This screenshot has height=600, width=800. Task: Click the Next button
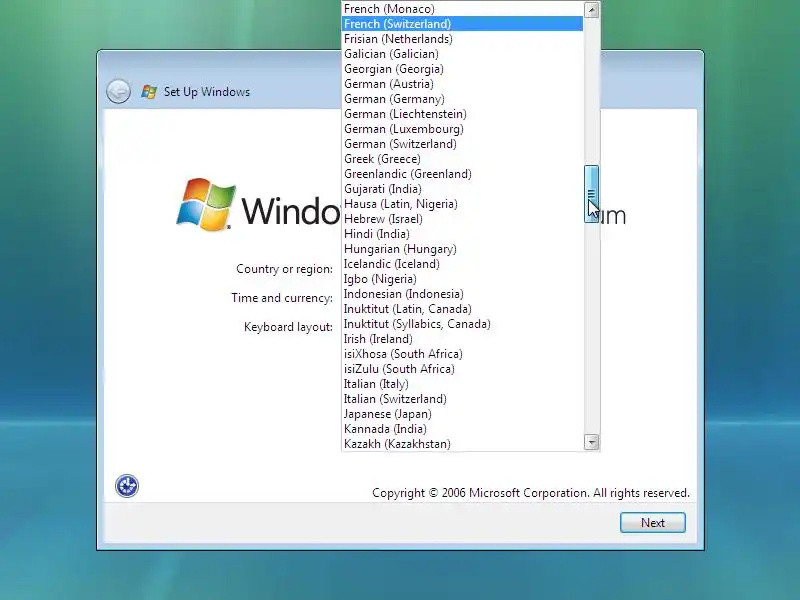pyautogui.click(x=653, y=522)
